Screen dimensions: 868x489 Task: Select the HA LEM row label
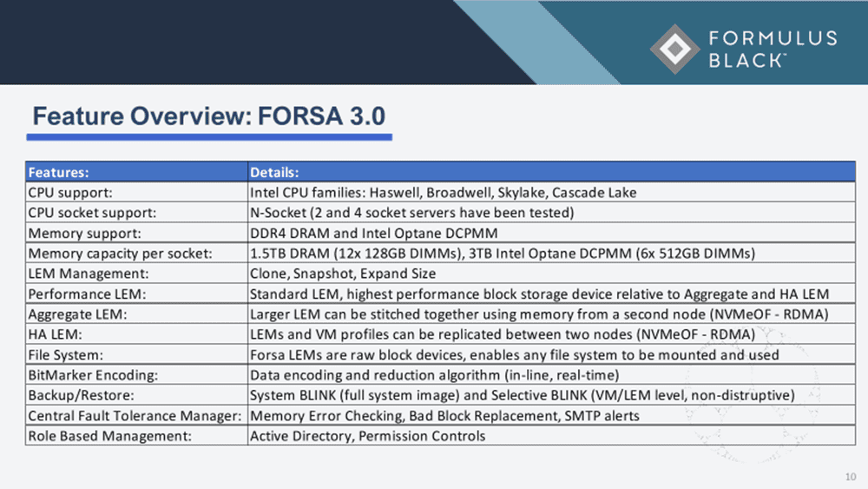tap(54, 334)
